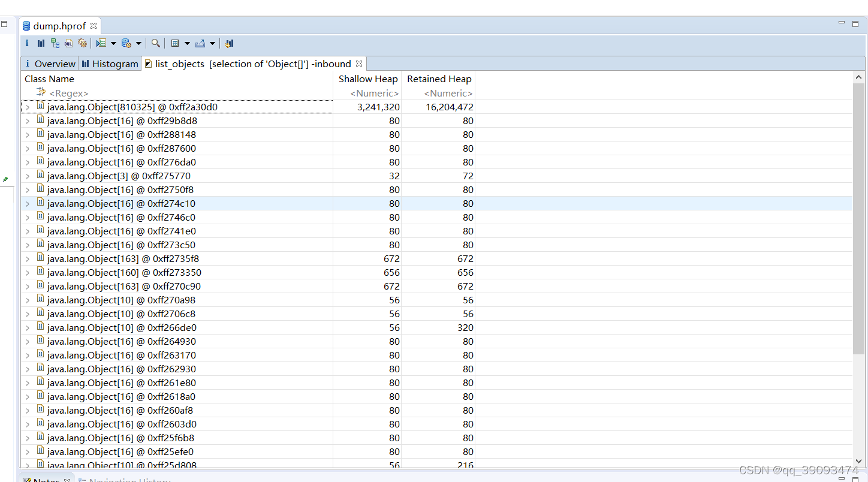This screenshot has height=482, width=868.
Task: Click shallow heap value 3,241,320
Action: click(378, 107)
